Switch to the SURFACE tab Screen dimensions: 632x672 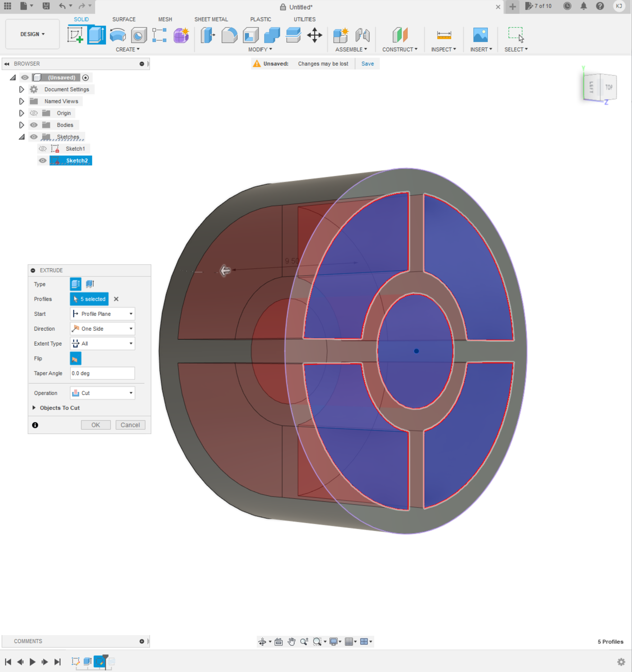124,19
